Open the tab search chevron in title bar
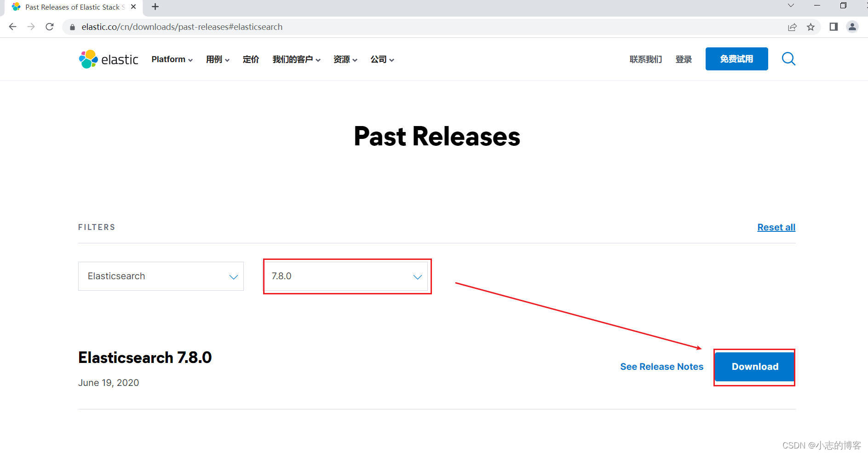 tap(791, 6)
